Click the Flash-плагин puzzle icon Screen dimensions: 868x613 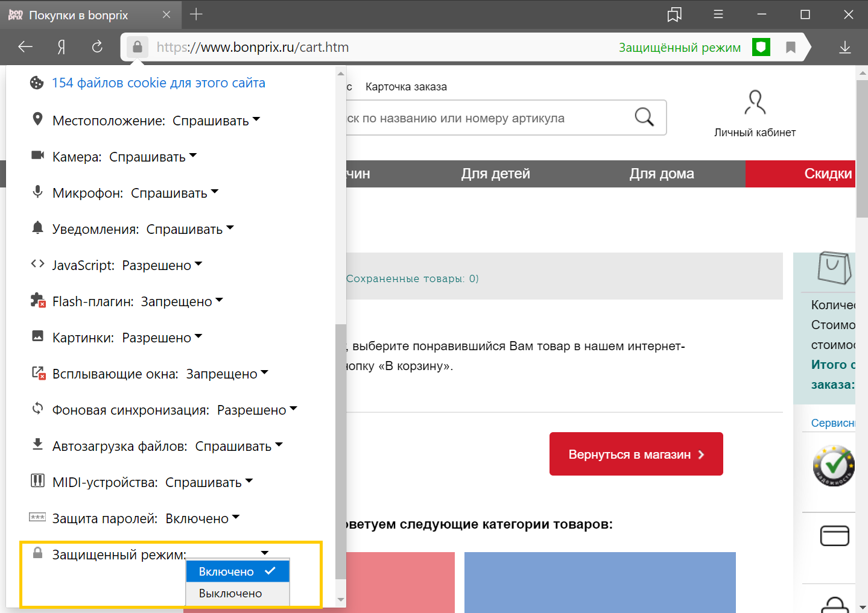(x=37, y=300)
